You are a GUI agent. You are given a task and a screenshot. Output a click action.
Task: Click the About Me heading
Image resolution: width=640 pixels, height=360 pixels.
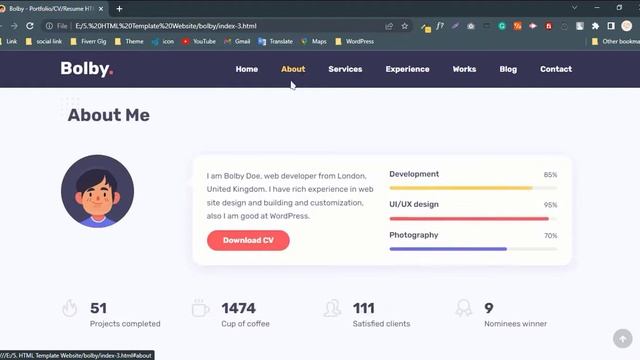[x=109, y=115]
